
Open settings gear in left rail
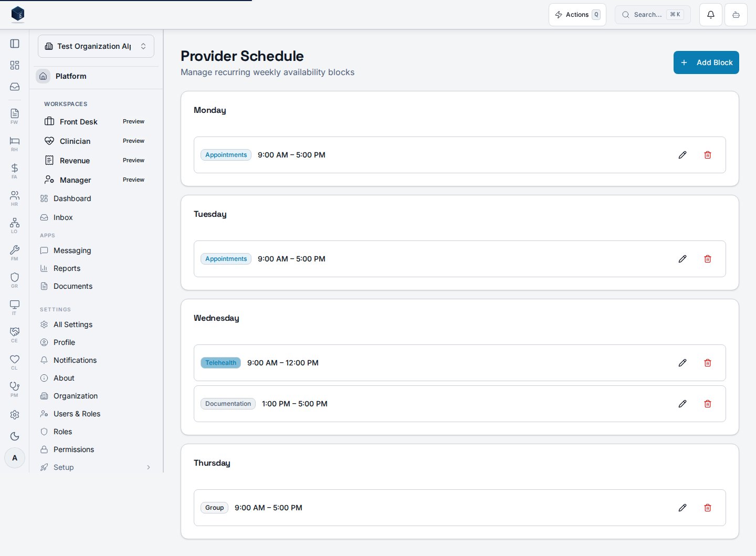(15, 415)
